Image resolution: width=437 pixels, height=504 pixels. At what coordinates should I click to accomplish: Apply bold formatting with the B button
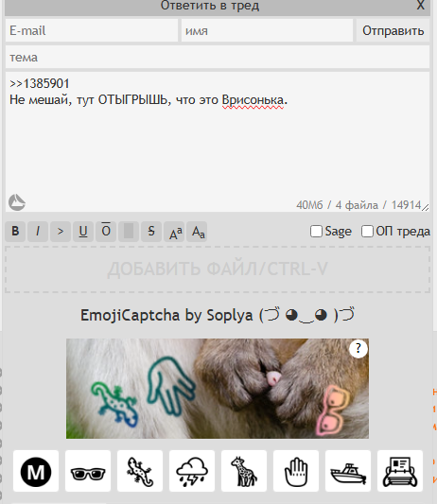pos(15,231)
